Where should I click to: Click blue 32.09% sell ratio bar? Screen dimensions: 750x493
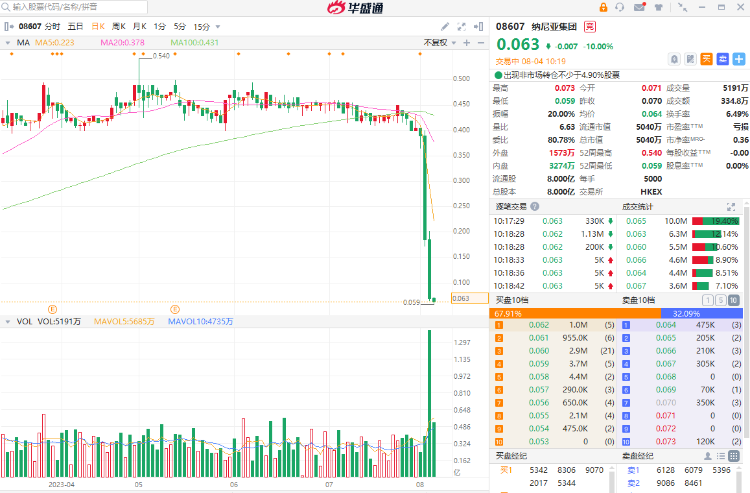pyautogui.click(x=702, y=314)
